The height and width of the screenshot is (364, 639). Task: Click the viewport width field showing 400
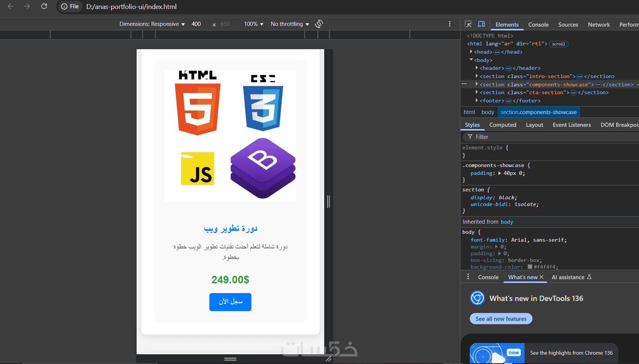click(196, 24)
